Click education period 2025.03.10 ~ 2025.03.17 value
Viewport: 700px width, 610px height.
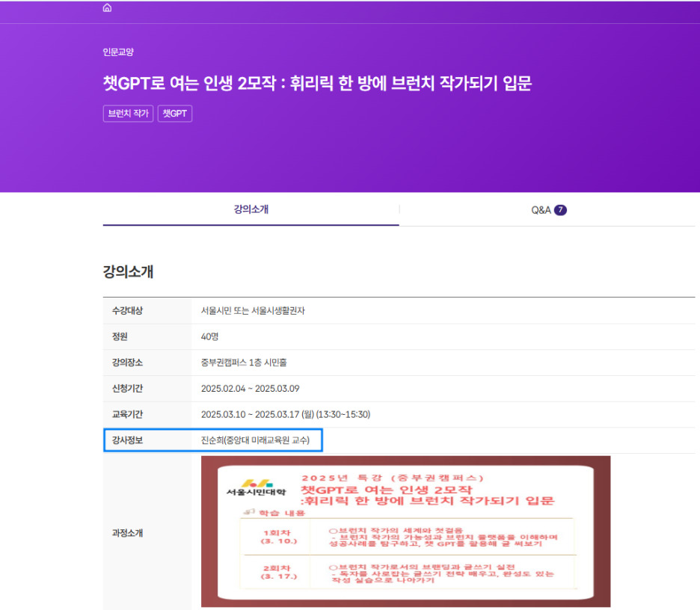(286, 414)
